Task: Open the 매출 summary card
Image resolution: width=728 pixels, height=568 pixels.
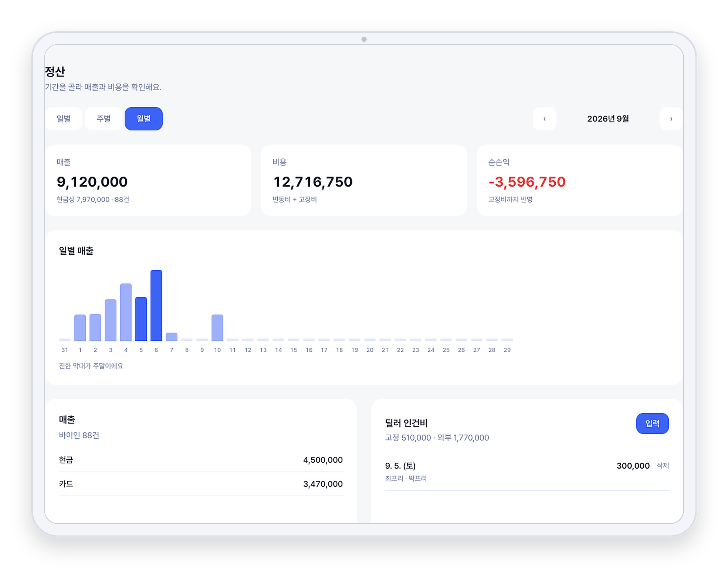Action: tap(148, 180)
